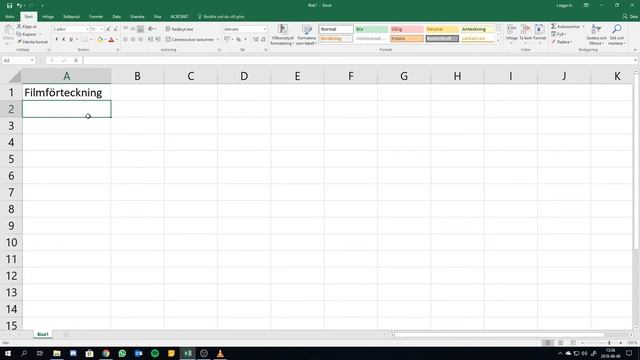Save the workbook from quick access toolbar

pos(9,5)
